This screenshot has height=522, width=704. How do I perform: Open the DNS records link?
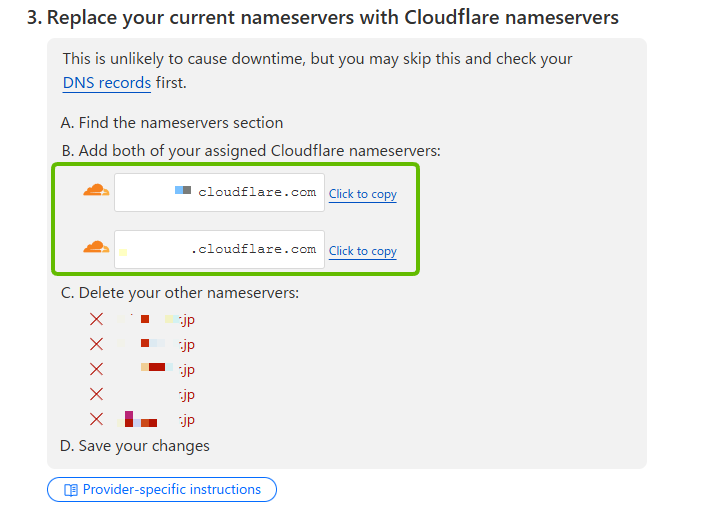[x=107, y=83]
